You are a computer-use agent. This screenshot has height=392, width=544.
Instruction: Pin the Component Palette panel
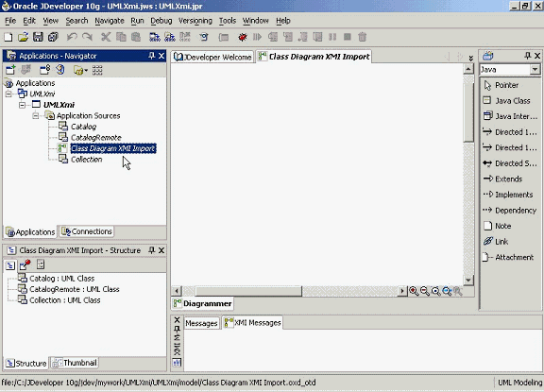(x=528, y=56)
